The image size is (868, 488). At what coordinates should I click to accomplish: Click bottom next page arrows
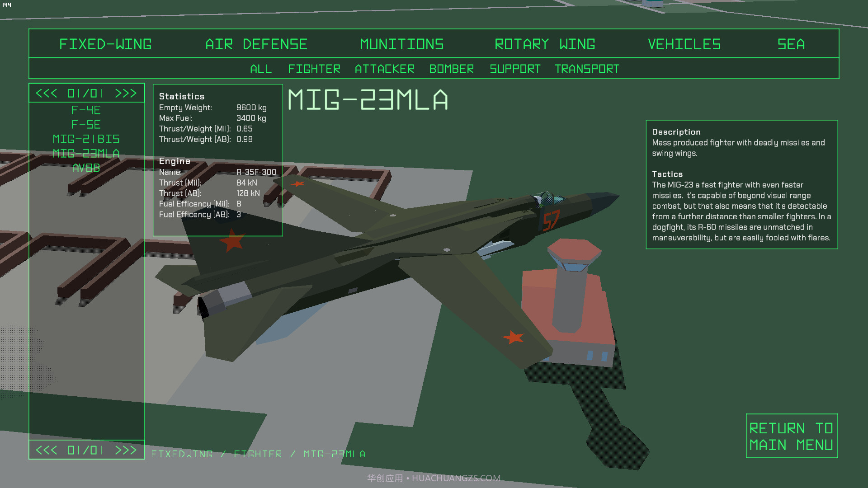pyautogui.click(x=126, y=450)
